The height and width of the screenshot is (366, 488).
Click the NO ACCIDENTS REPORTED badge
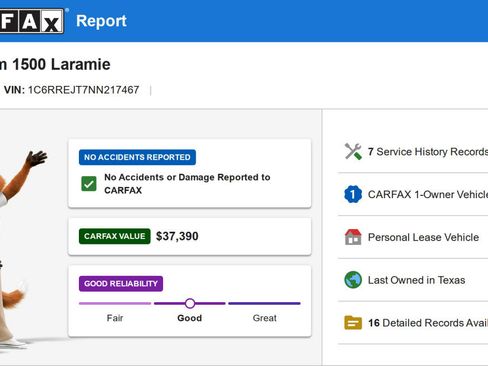pyautogui.click(x=137, y=157)
